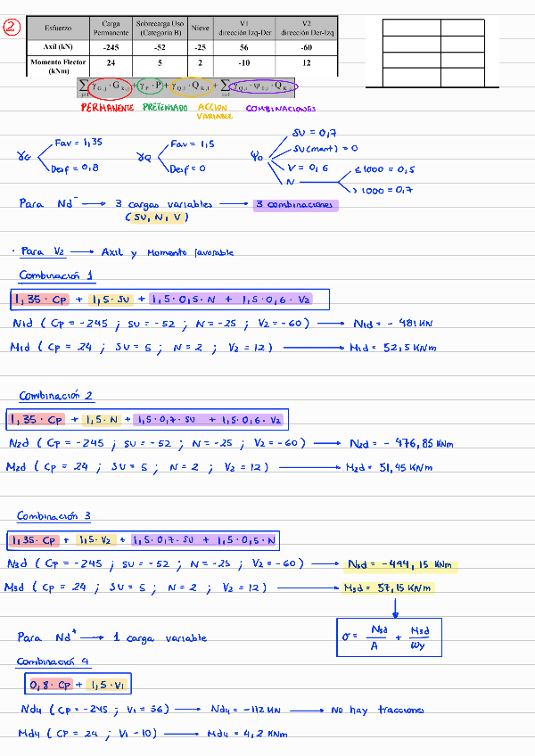Click the red PERMANENTE label
Screen dimensions: 535x756
click(x=107, y=107)
